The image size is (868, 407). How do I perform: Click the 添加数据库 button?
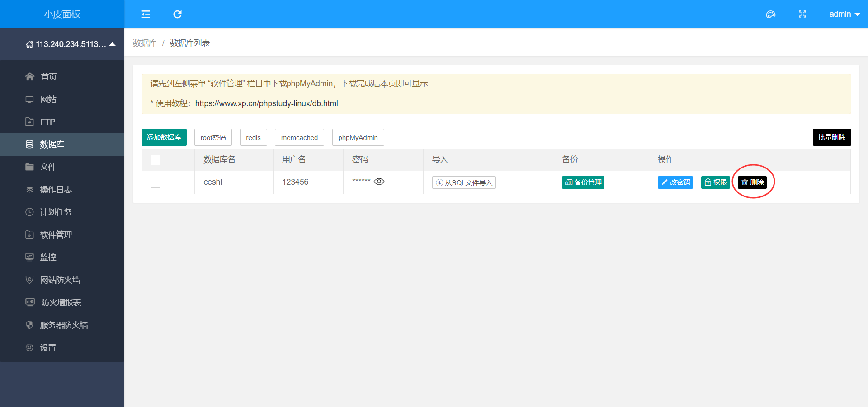coord(164,137)
